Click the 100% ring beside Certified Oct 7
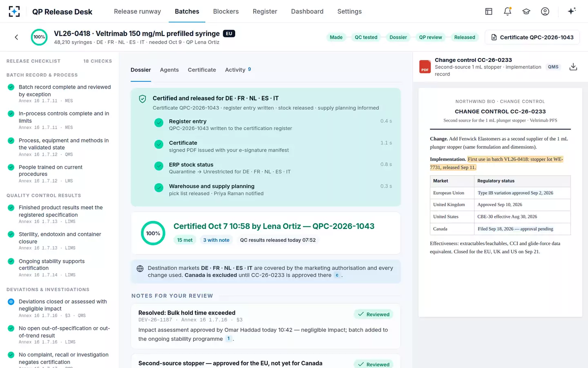This screenshot has width=588, height=368. [x=153, y=233]
